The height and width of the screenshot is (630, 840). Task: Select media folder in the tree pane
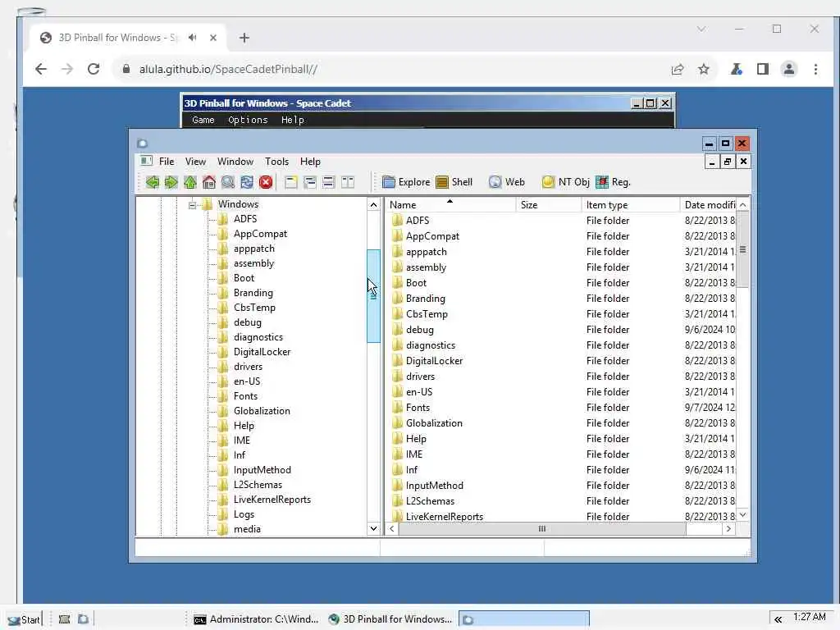pos(247,529)
